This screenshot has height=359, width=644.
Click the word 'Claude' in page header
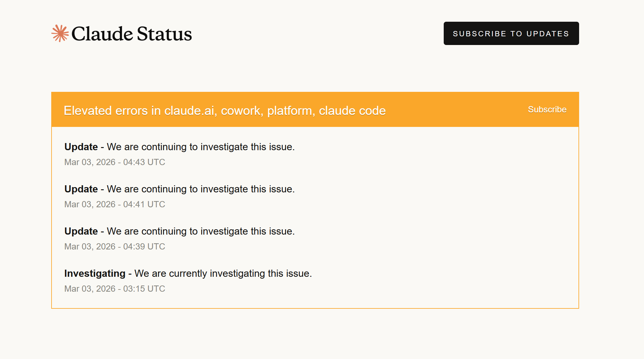(x=102, y=34)
